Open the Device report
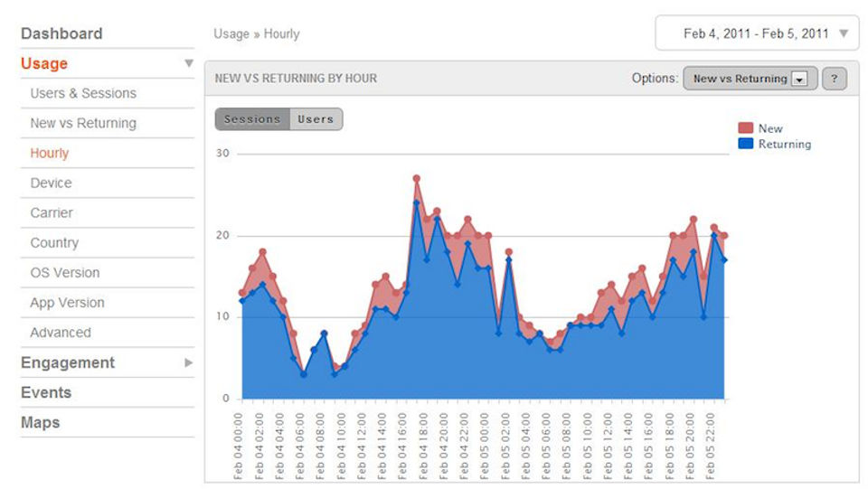 click(x=51, y=183)
